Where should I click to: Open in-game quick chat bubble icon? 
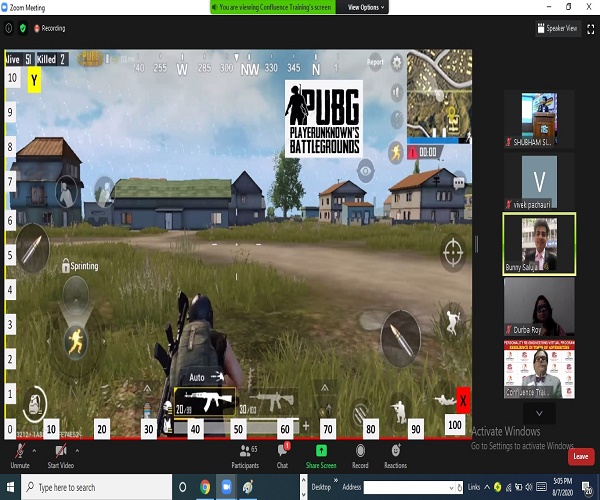click(459, 184)
